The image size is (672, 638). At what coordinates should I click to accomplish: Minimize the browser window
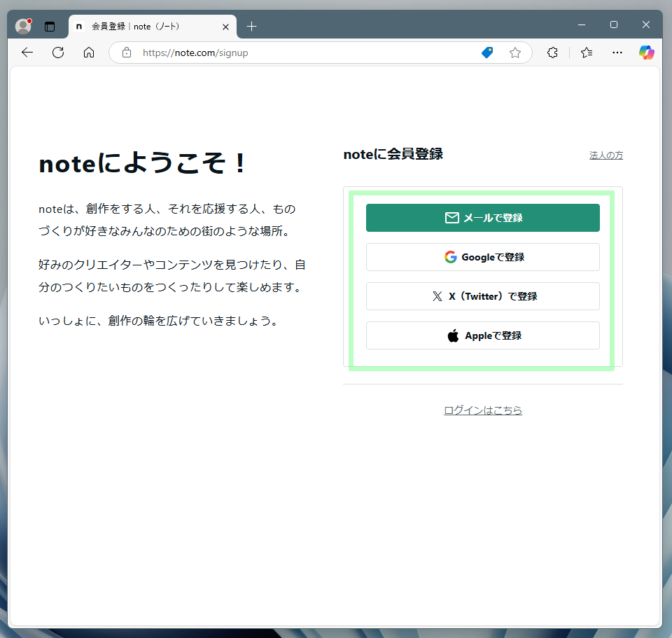click(582, 25)
